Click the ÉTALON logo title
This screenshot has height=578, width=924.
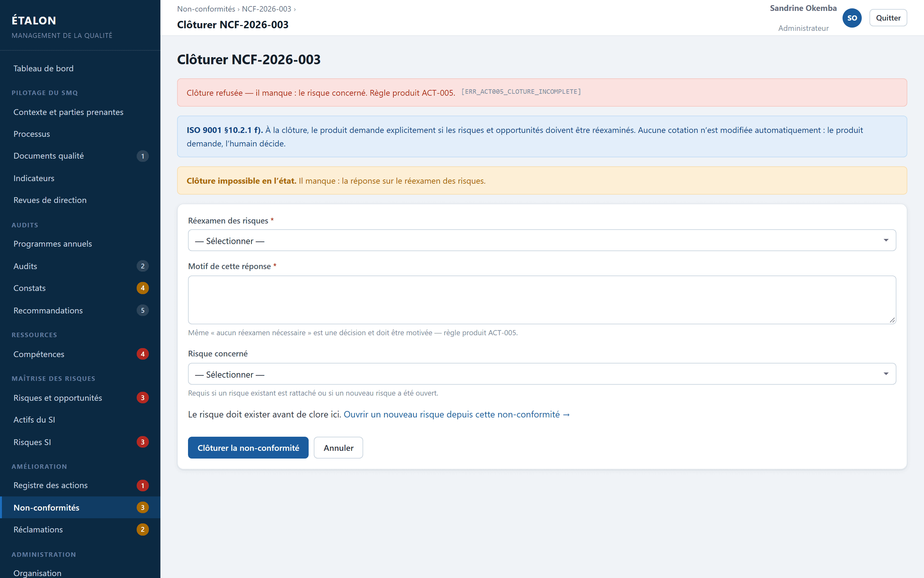point(34,20)
